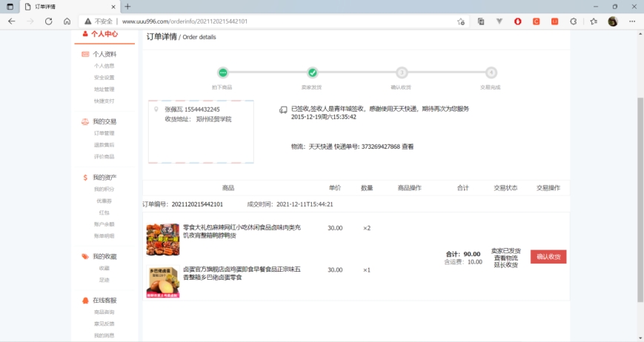Open 我的积分 in sidebar
This screenshot has height=342, width=644.
[x=104, y=189]
